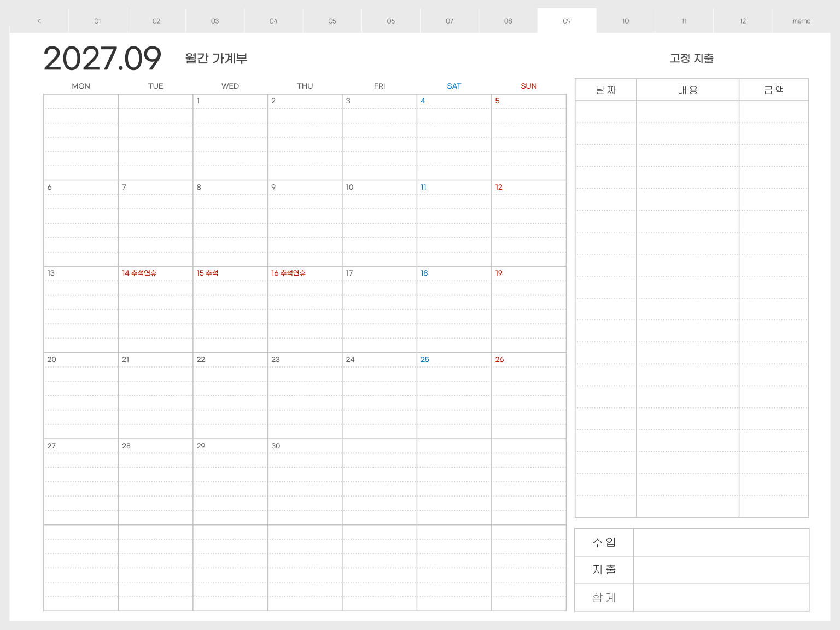Switch to the 04 month tab
The height and width of the screenshot is (630, 840).
273,21
